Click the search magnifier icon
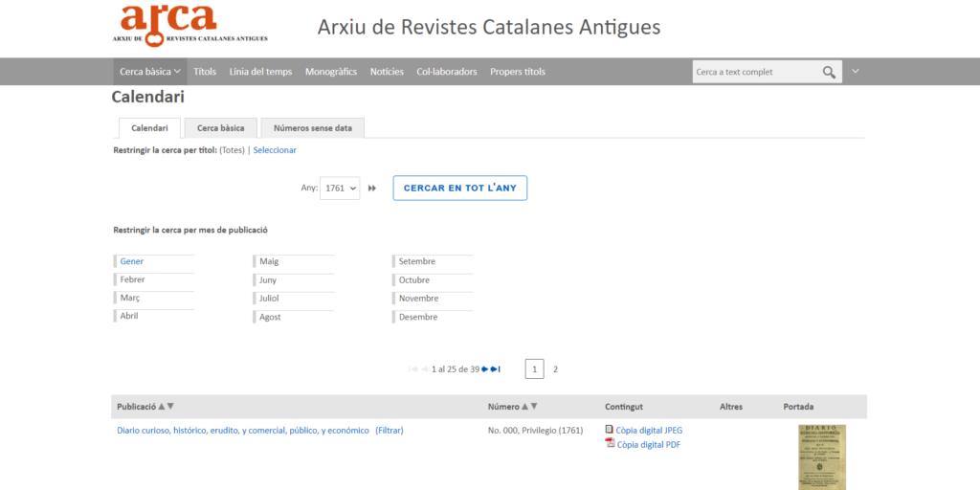Viewport: 980px width, 490px height. 829,72
